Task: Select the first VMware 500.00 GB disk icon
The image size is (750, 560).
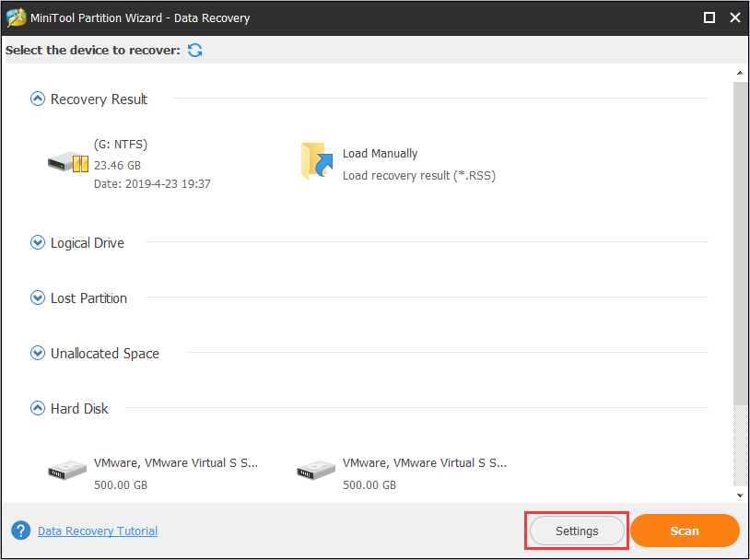Action: [67, 470]
